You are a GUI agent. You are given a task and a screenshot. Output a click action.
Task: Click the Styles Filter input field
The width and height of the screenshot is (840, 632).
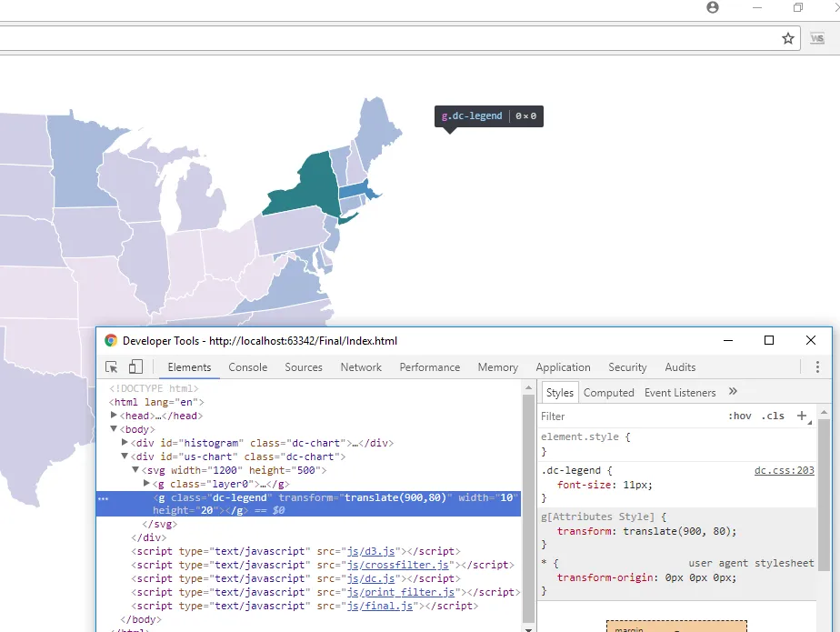(629, 416)
